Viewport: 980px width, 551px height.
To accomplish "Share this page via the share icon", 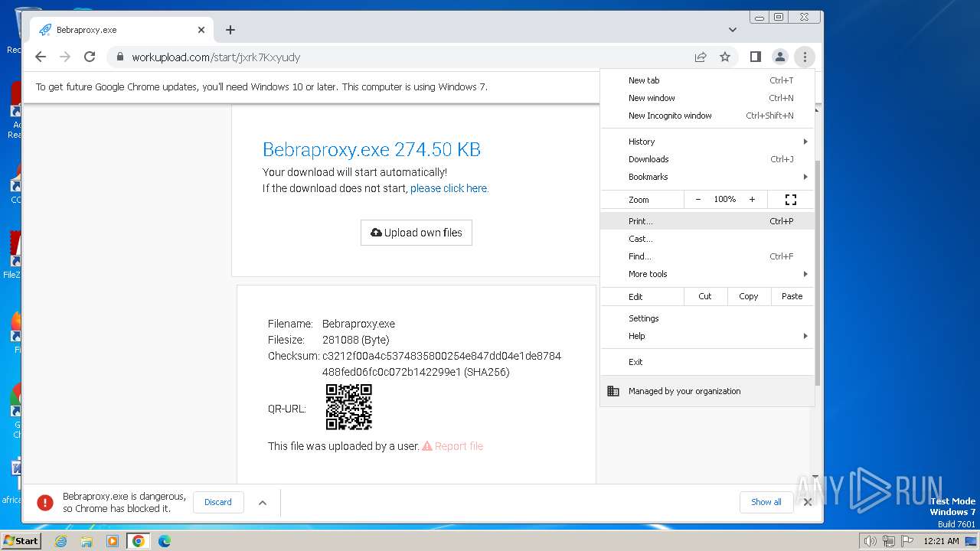I will (x=701, y=57).
